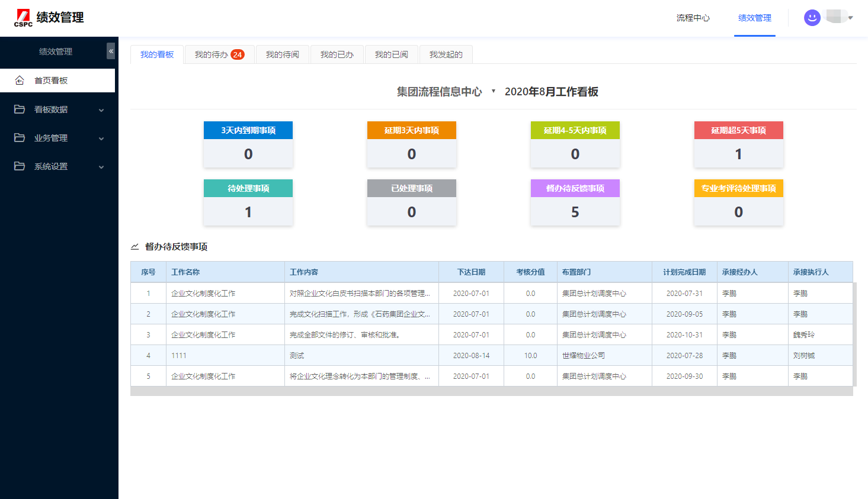Switch to the 我的已办 tab

point(337,54)
